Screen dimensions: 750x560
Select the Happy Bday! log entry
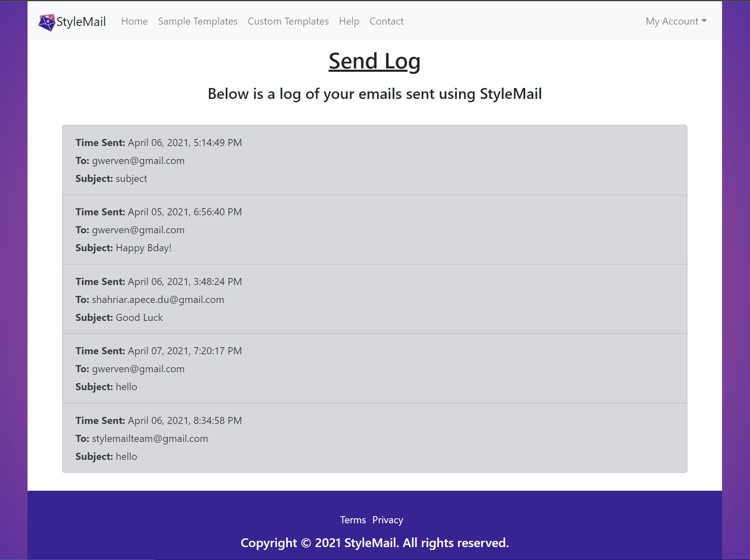375,230
